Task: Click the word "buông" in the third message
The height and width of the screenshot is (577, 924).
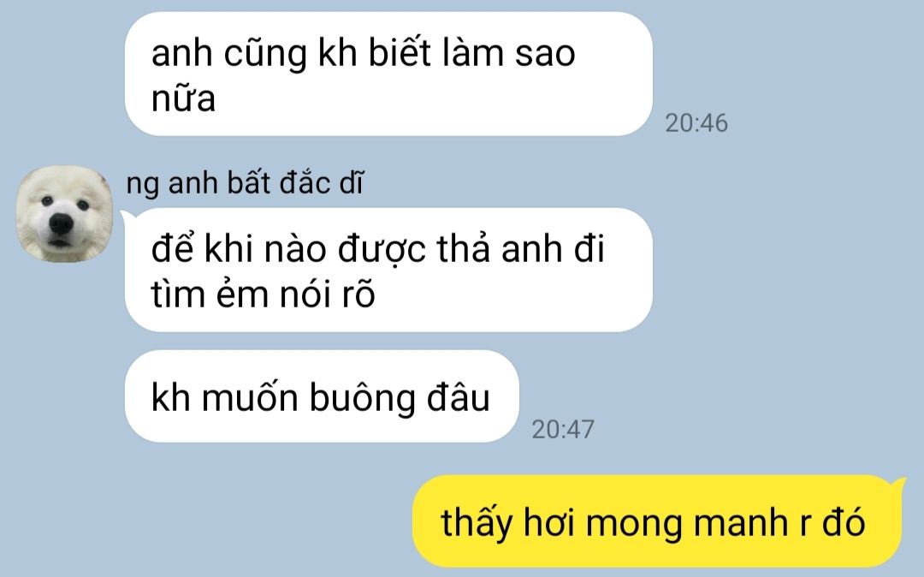Action: [x=362, y=397]
